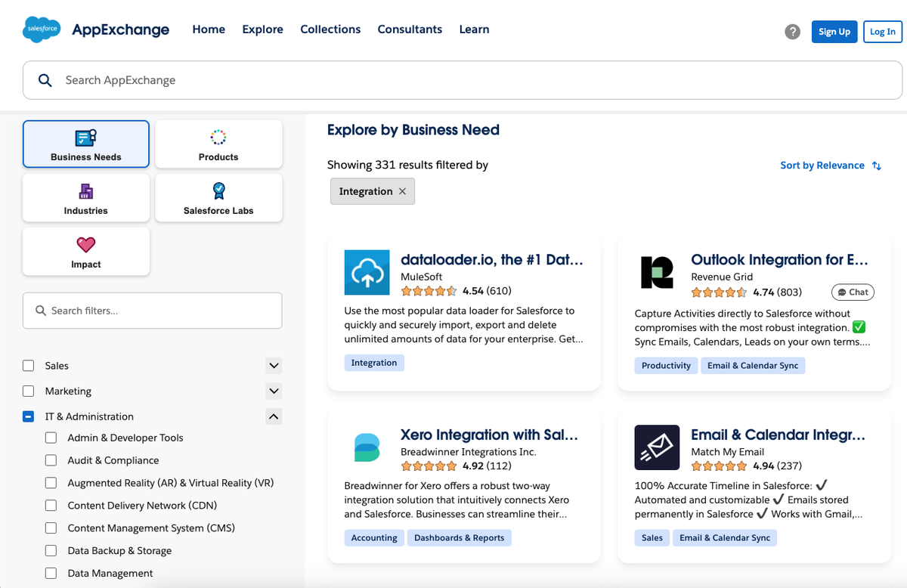
Task: Check the Audit & Compliance checkbox
Action: click(x=51, y=460)
